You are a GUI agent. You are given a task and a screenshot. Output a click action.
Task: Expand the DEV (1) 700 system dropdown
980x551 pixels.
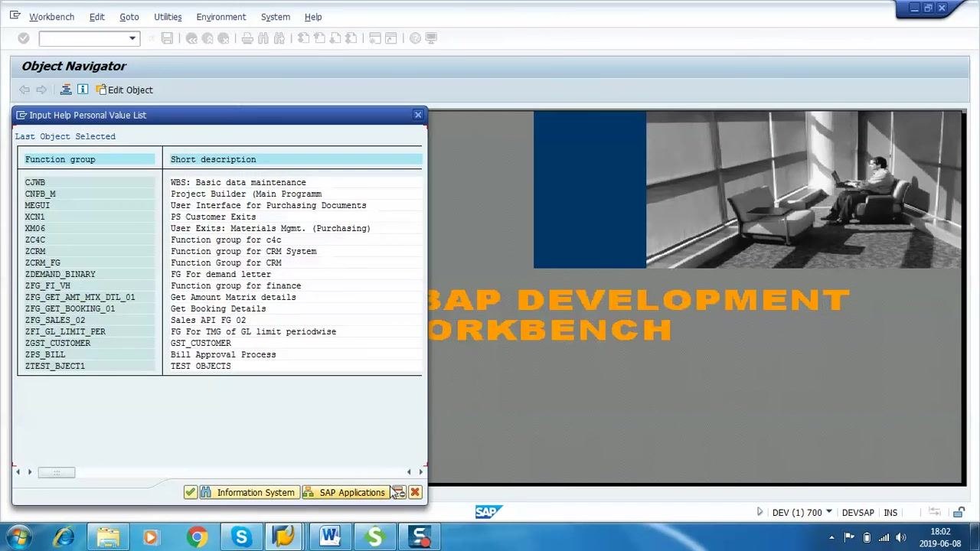click(829, 512)
